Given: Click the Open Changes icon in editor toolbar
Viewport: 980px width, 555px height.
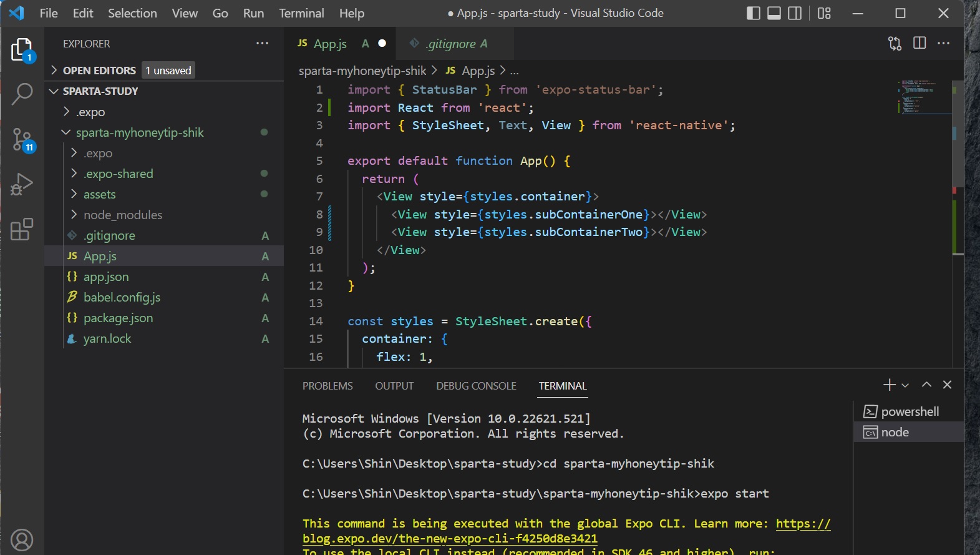Looking at the screenshot, I should 895,43.
